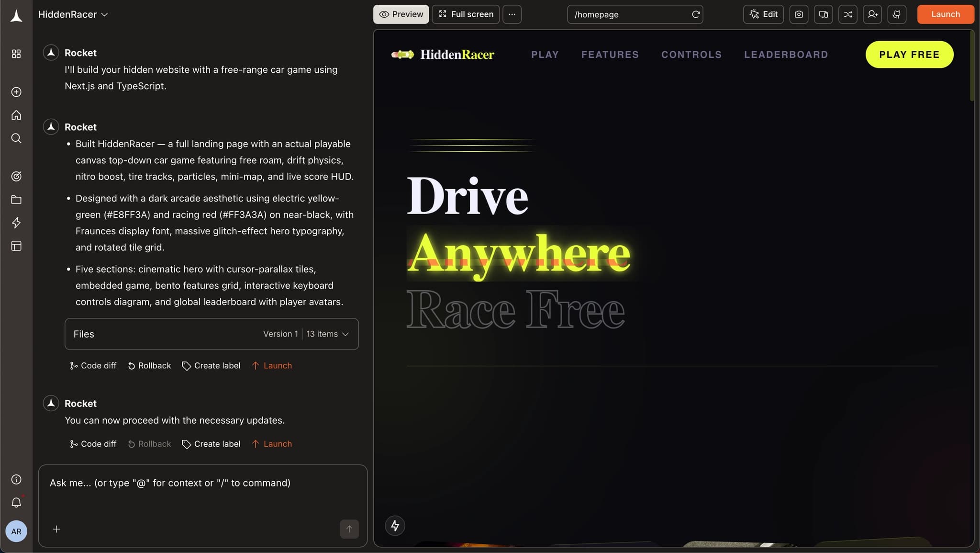
Task: Click the plus attachment icon in chat input
Action: tap(56, 529)
